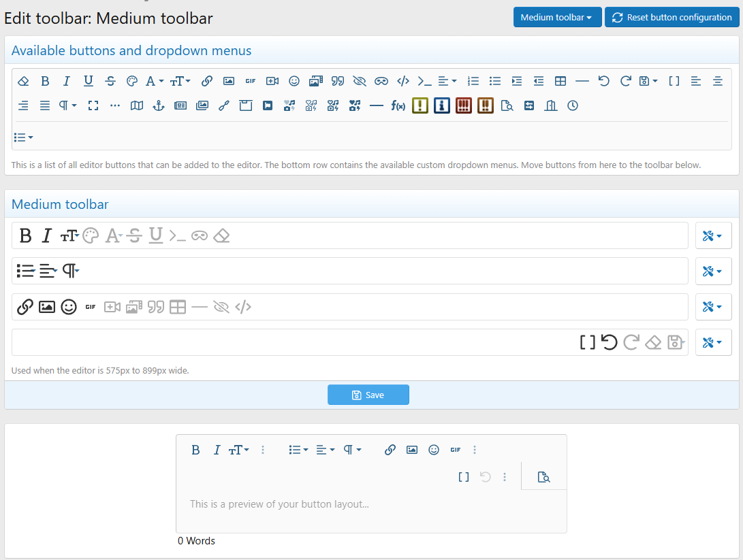The width and height of the screenshot is (743, 560).
Task: Click the fullscreen icon in Available buttons
Action: (x=93, y=105)
